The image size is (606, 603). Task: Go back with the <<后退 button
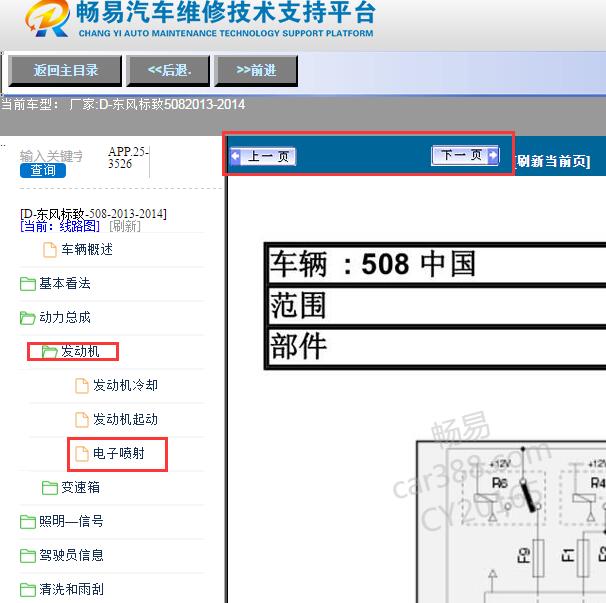pos(169,70)
